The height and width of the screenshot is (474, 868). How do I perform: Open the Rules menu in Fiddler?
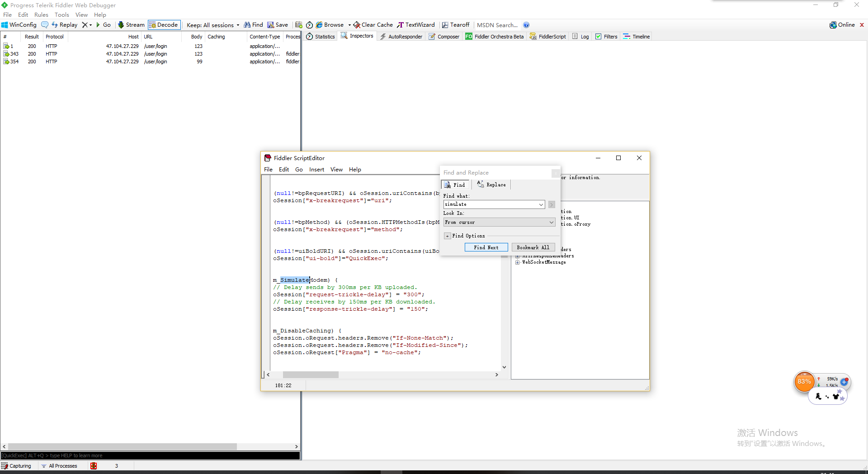41,15
